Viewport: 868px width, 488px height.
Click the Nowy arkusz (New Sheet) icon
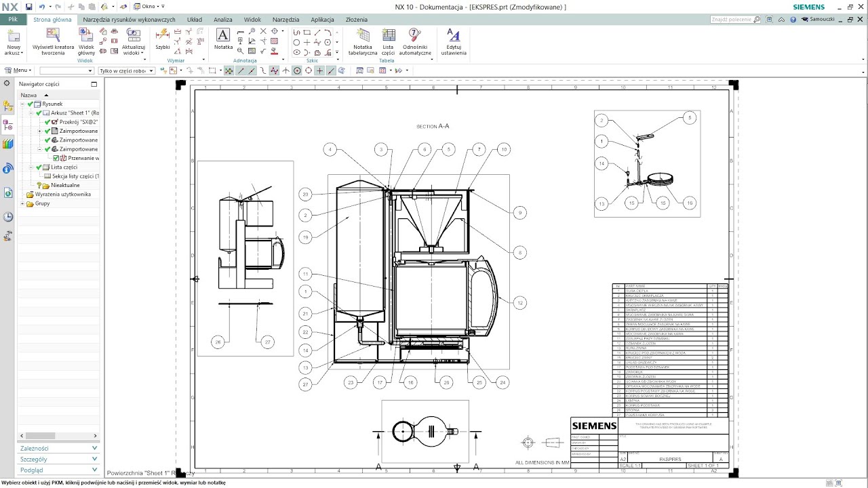point(14,34)
